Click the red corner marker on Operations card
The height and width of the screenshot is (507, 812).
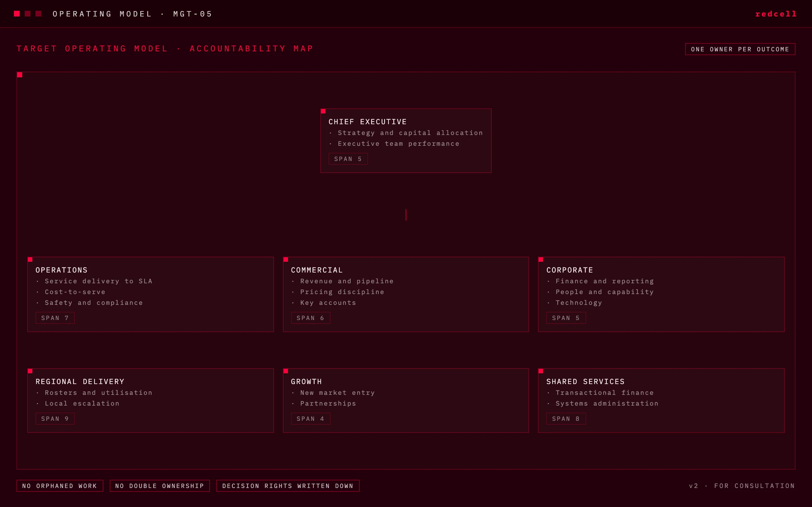click(30, 260)
